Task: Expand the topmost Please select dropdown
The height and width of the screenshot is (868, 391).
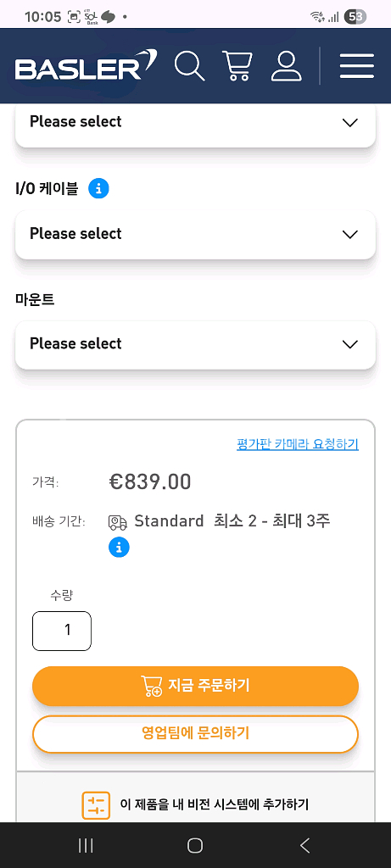Action: coord(195,124)
